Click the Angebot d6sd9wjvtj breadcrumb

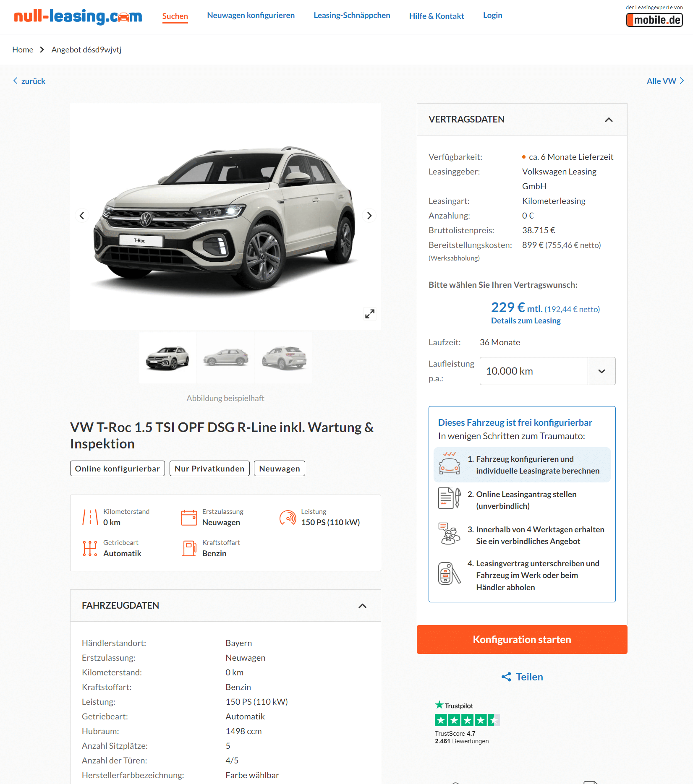[x=86, y=49]
